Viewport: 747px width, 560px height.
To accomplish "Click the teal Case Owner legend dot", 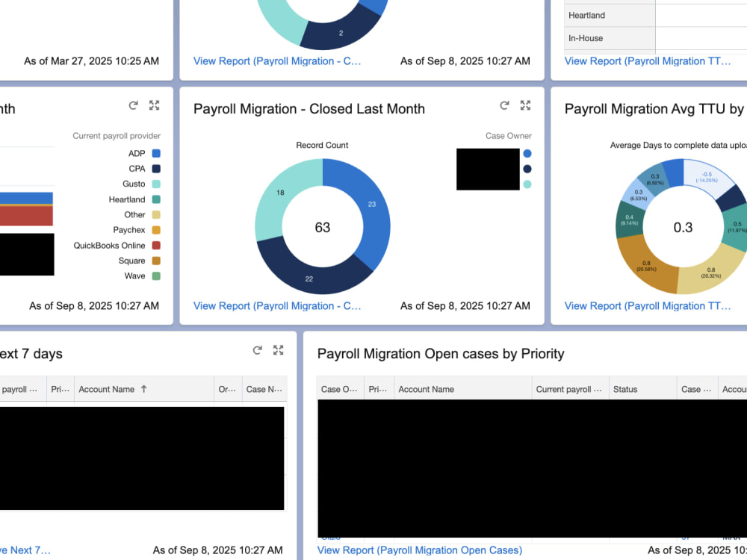I will tap(527, 184).
